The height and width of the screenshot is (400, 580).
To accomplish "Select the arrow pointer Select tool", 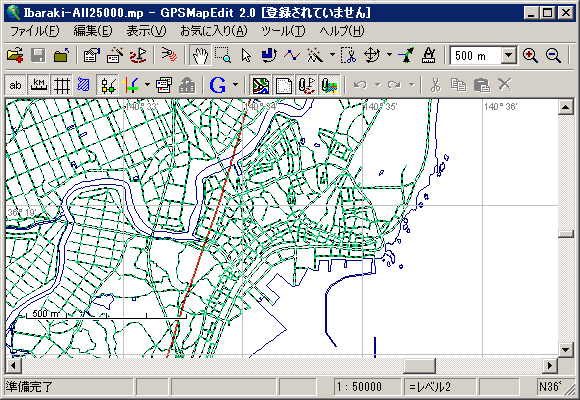I will coord(246,56).
